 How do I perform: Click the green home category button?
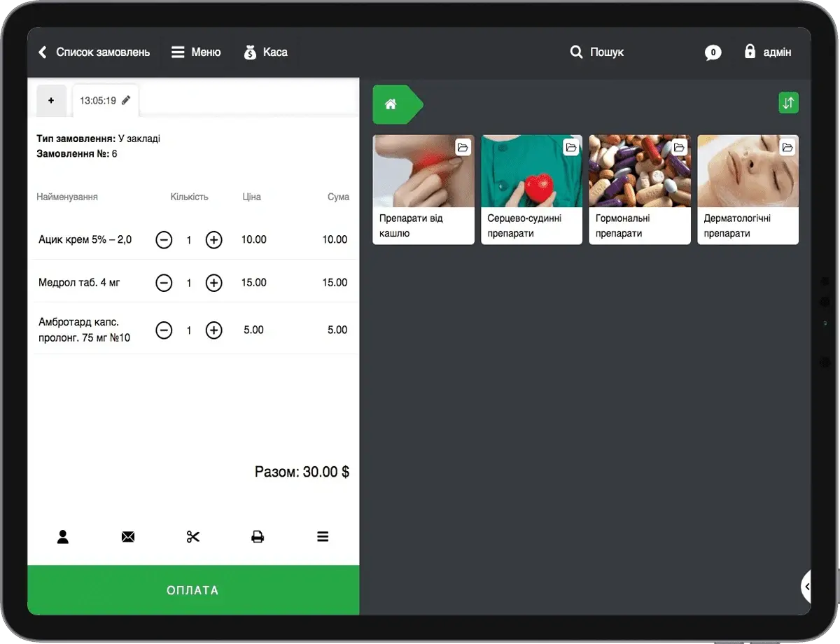(391, 104)
